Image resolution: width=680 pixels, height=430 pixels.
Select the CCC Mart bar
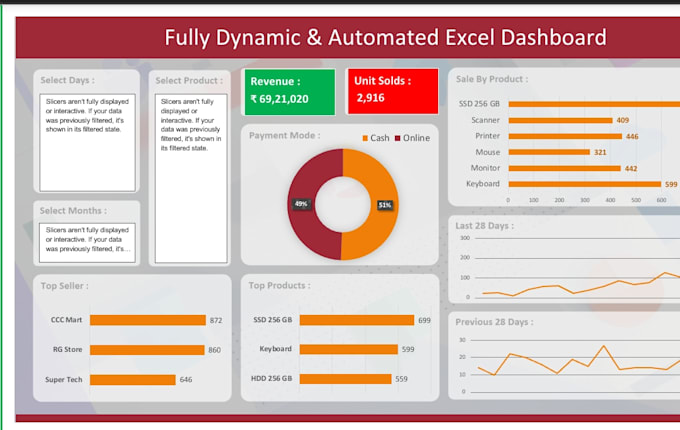tap(148, 320)
